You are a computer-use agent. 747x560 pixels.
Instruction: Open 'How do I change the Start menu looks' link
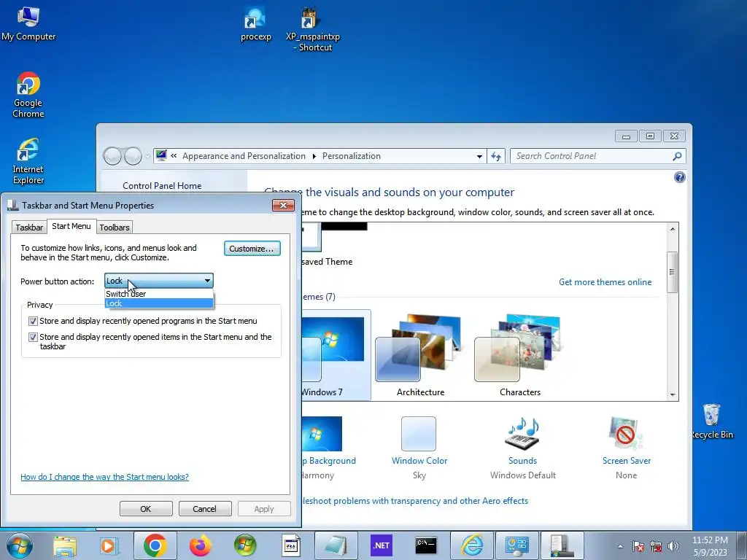(104, 477)
